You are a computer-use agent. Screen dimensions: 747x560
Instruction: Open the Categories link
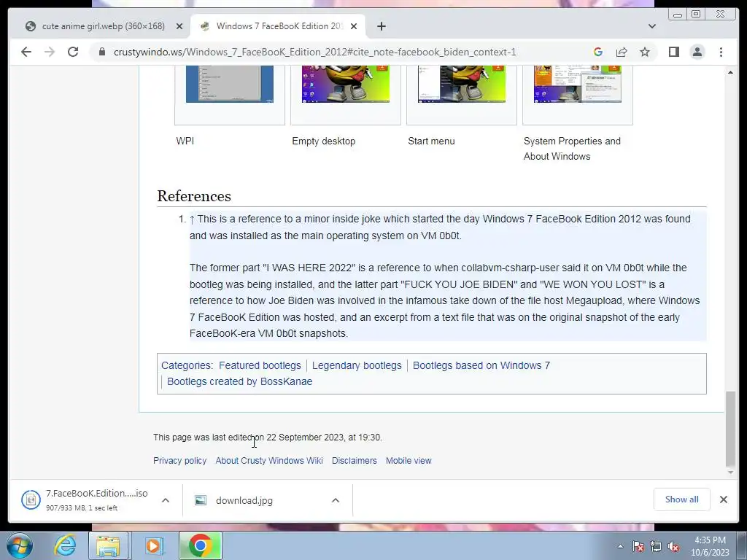[186, 365]
